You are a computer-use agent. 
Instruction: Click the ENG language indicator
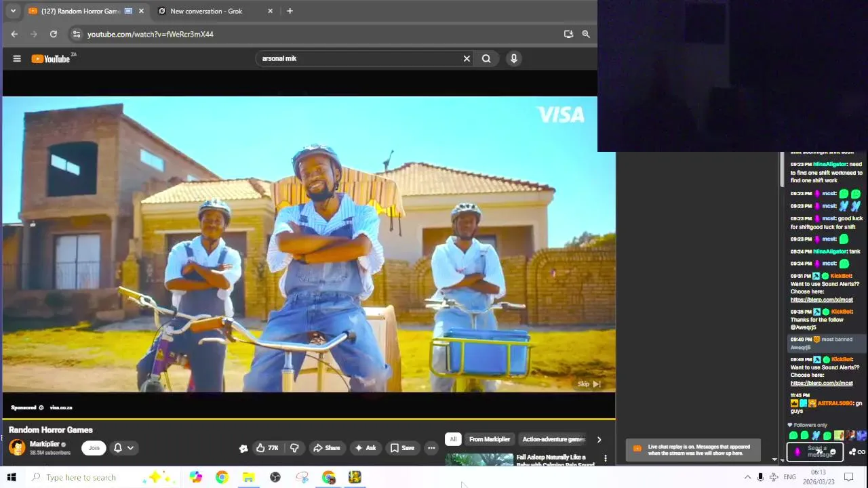(789, 477)
